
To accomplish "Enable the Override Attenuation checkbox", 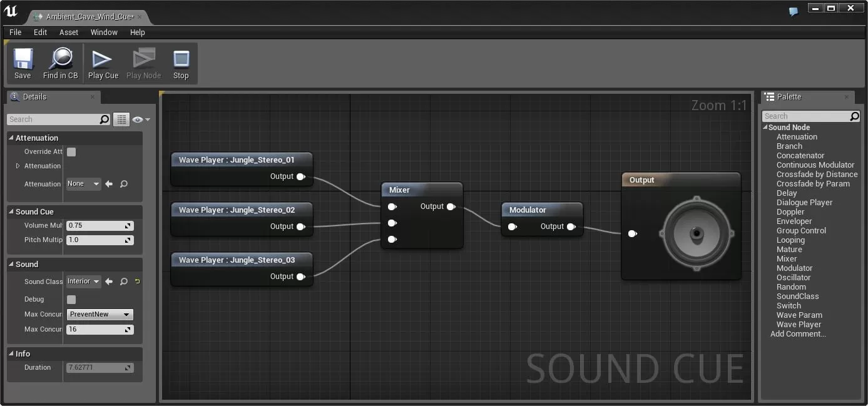I will point(71,151).
